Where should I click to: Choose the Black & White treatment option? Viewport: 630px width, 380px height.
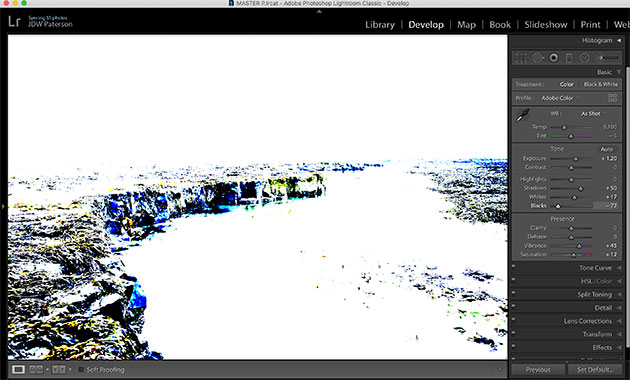point(600,84)
